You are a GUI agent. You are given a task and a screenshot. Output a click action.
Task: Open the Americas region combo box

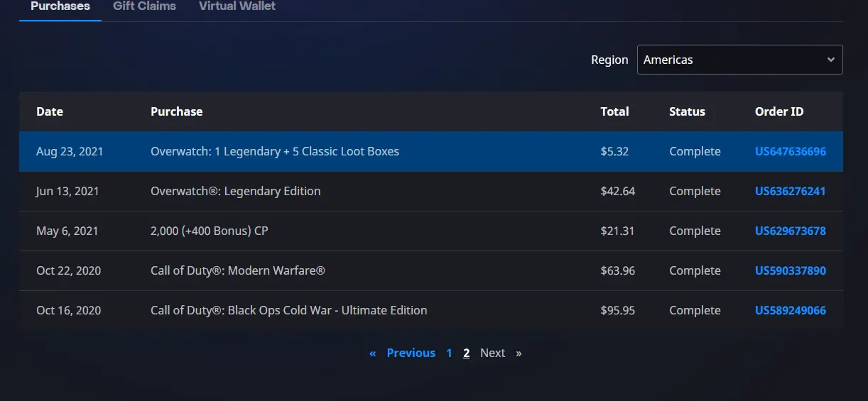tap(739, 60)
